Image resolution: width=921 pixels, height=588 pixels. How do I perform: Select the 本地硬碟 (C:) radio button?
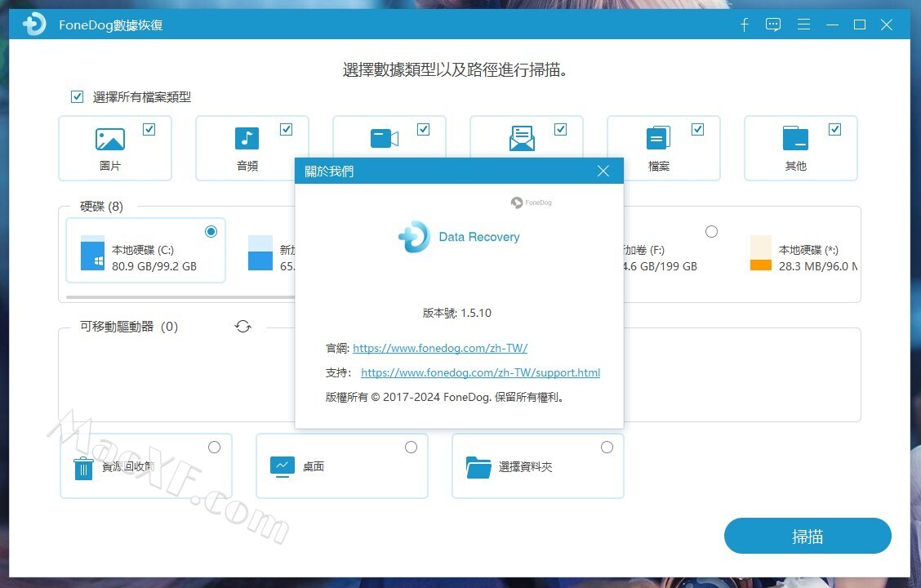pyautogui.click(x=211, y=231)
